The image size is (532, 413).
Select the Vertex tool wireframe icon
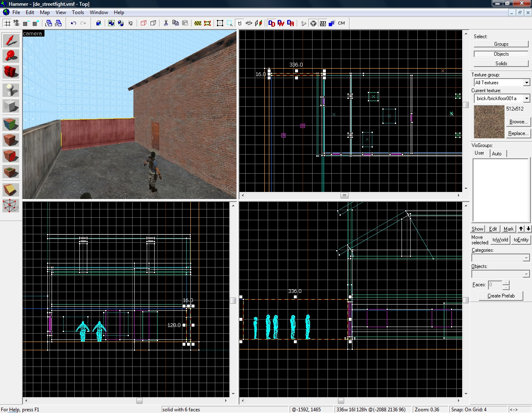coord(11,206)
